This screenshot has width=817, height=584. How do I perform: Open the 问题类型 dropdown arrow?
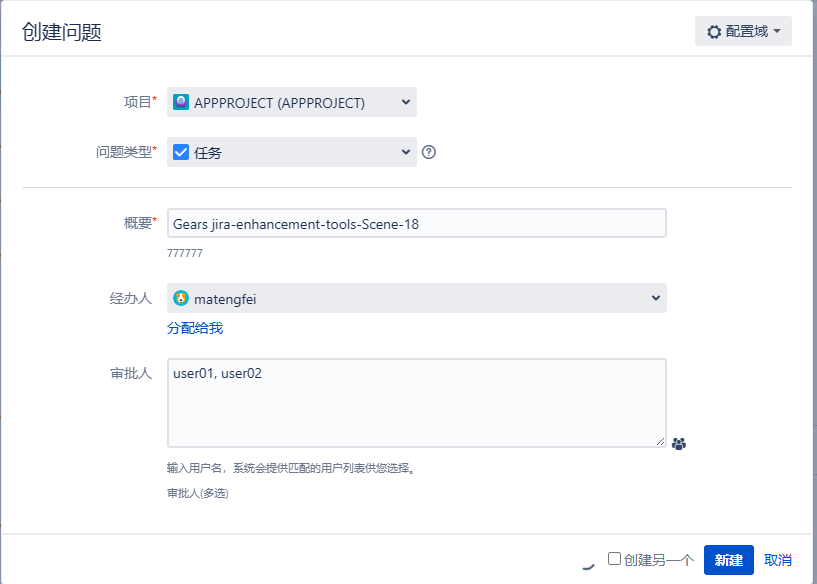point(405,152)
